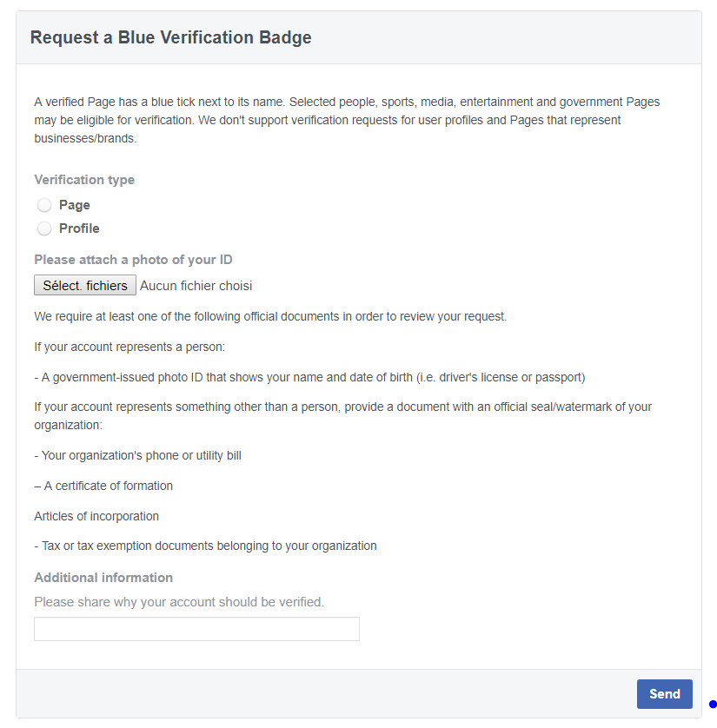Screen dimensions: 717x728
Task: Open the 'Sélect. fichiers' file chooser
Action: tap(85, 285)
